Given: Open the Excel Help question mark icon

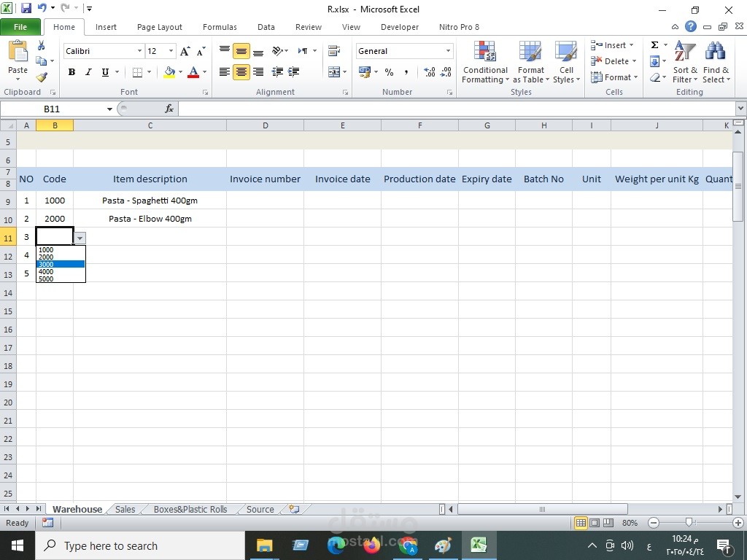Looking at the screenshot, I should coord(691,27).
